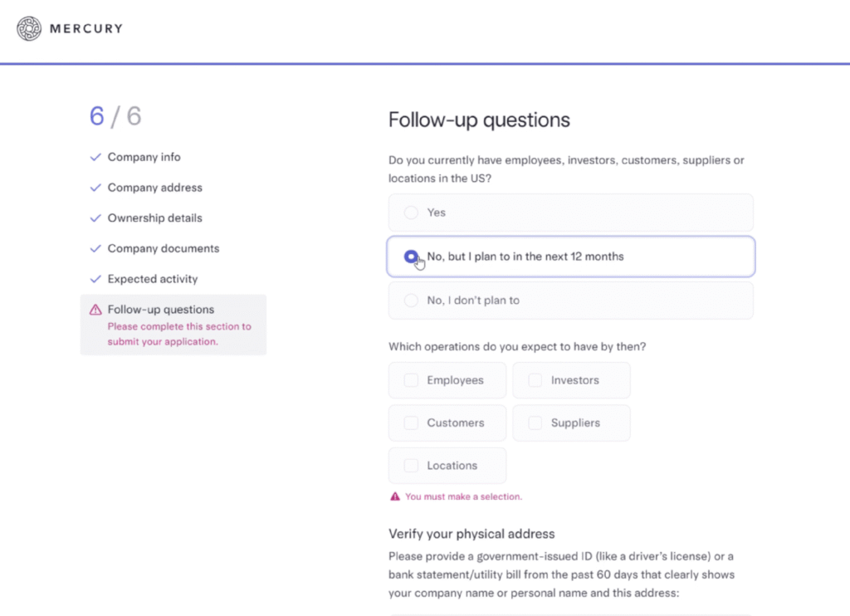
Task: Tick the Investors checkbox
Action: click(535, 380)
